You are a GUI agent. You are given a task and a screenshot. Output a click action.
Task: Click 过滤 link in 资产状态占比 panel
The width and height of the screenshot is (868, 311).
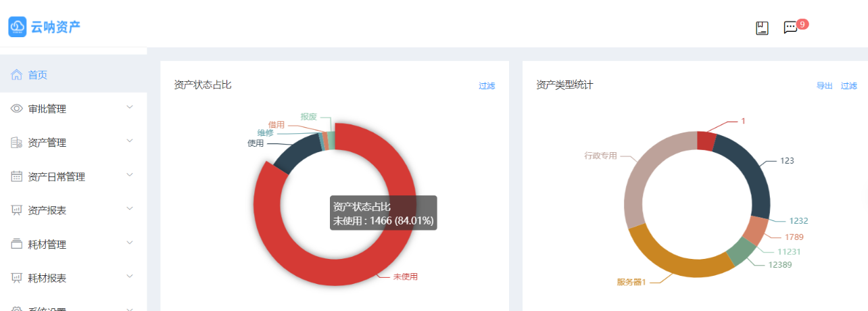[487, 86]
